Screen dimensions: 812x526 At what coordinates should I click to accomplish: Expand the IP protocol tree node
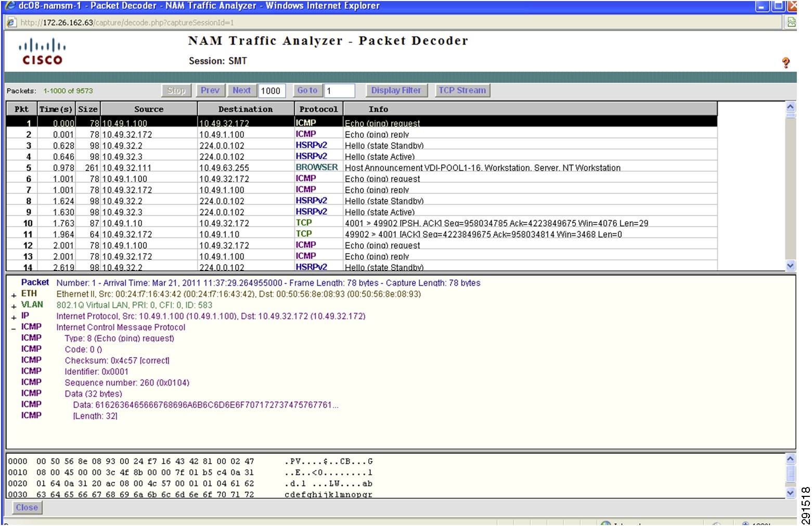click(x=14, y=317)
